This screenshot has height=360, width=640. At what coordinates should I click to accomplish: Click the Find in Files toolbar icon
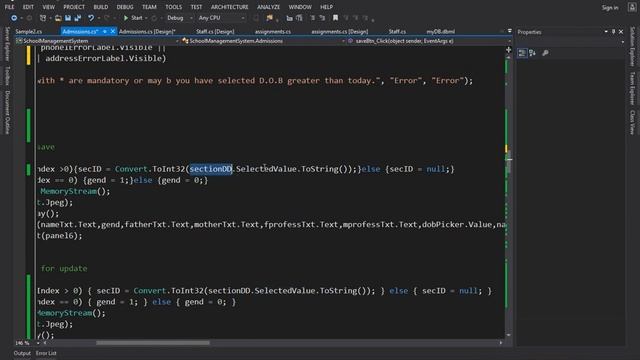point(269,18)
